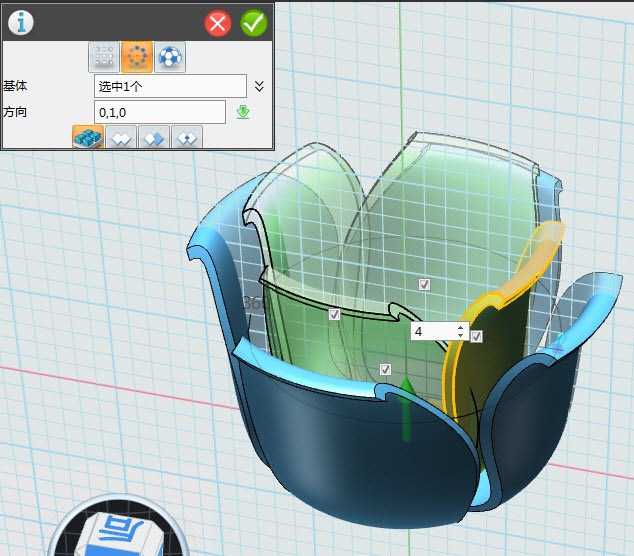Viewport: 634px width, 556px height.
Task: Select the circular array pattern type
Action: (x=137, y=57)
